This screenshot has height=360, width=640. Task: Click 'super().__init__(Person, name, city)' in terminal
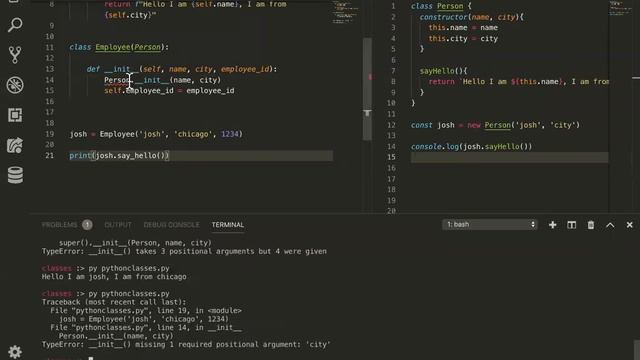(135, 243)
